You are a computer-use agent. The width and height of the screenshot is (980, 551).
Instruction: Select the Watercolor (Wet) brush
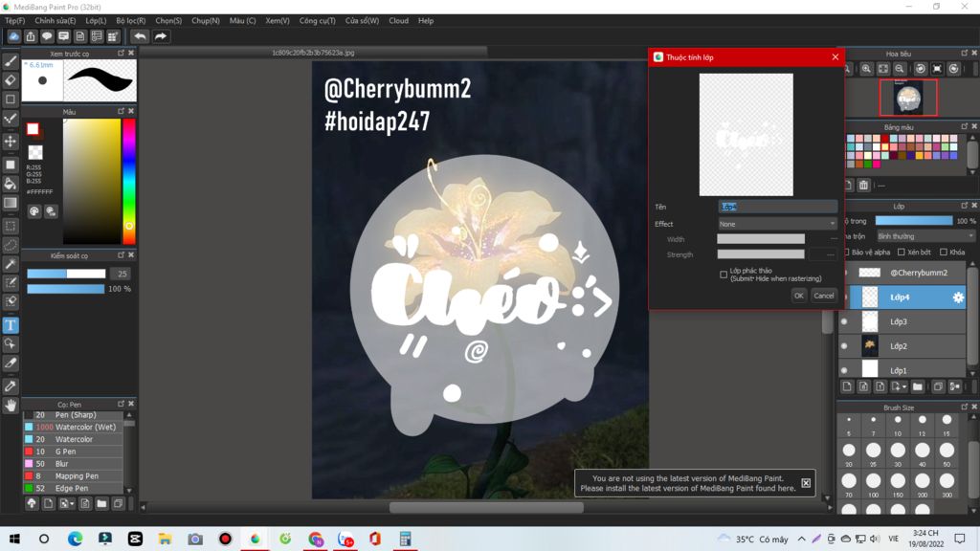pos(74,428)
